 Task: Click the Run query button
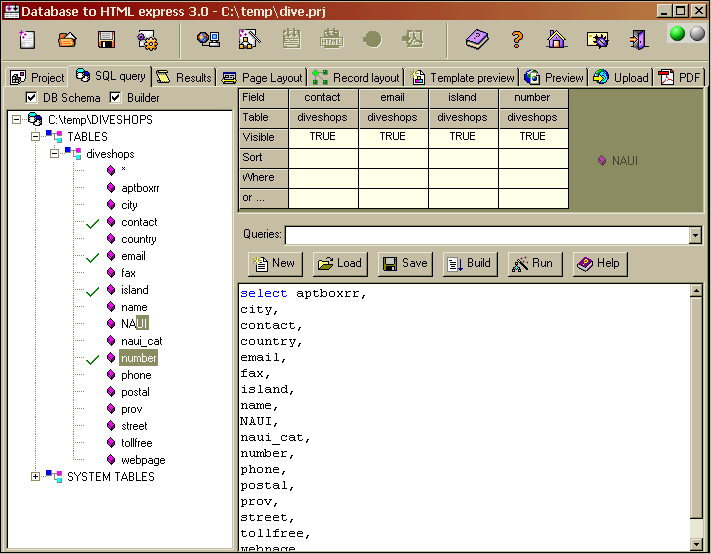click(x=535, y=264)
